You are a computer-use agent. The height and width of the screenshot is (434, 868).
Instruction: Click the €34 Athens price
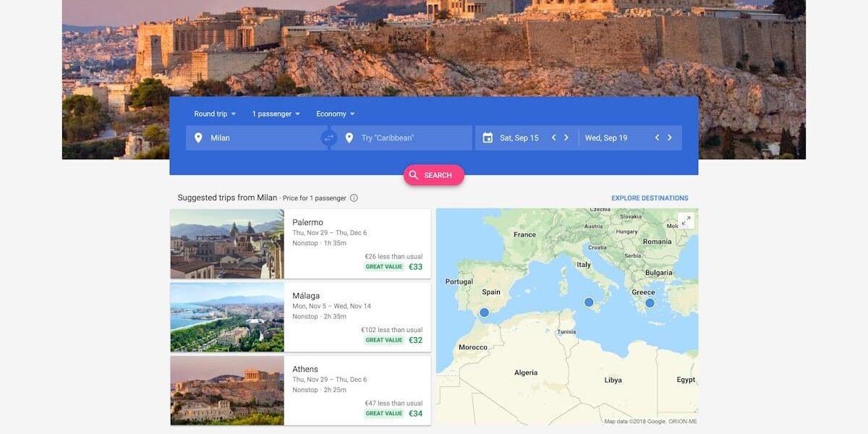(415, 414)
